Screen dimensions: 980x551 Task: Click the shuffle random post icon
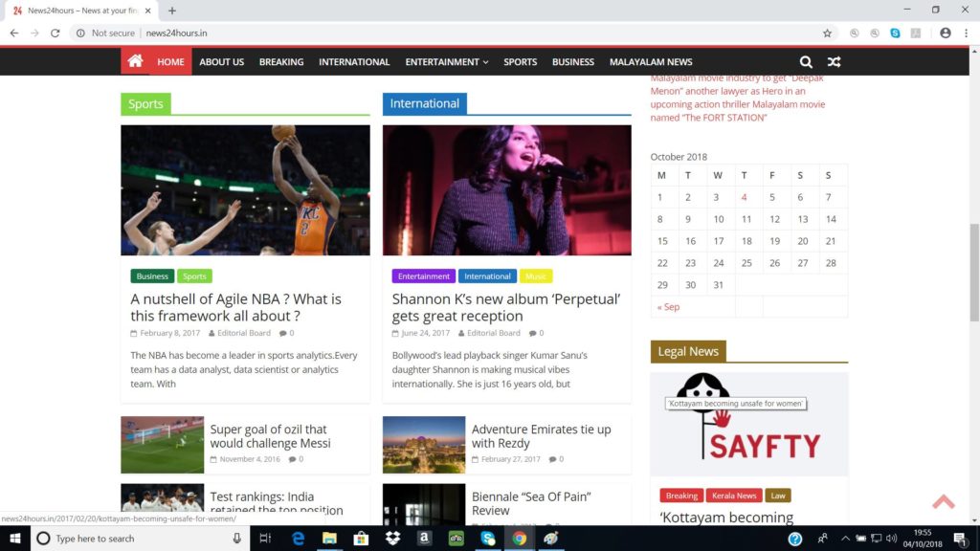[x=834, y=61]
